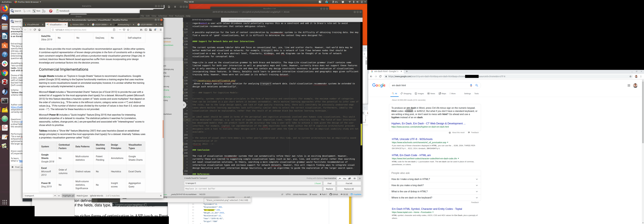Click Firefox reader view icon in address bar

tap(114, 30)
